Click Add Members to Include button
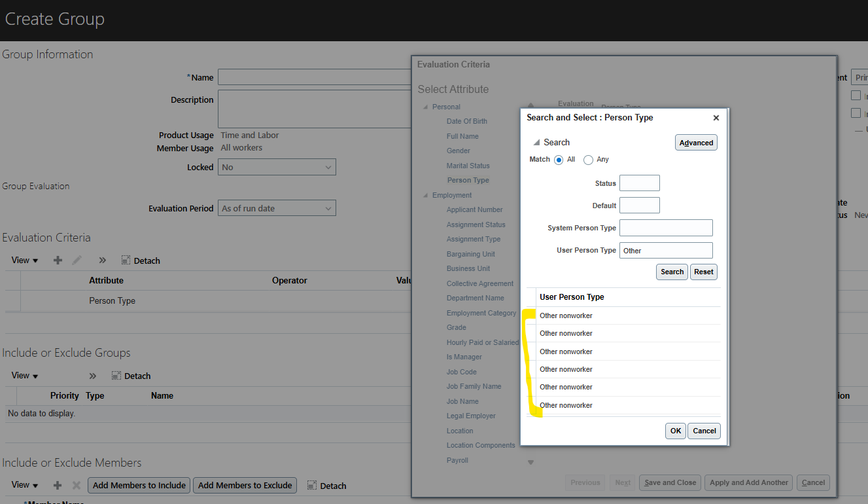The height and width of the screenshot is (504, 868). click(x=139, y=485)
